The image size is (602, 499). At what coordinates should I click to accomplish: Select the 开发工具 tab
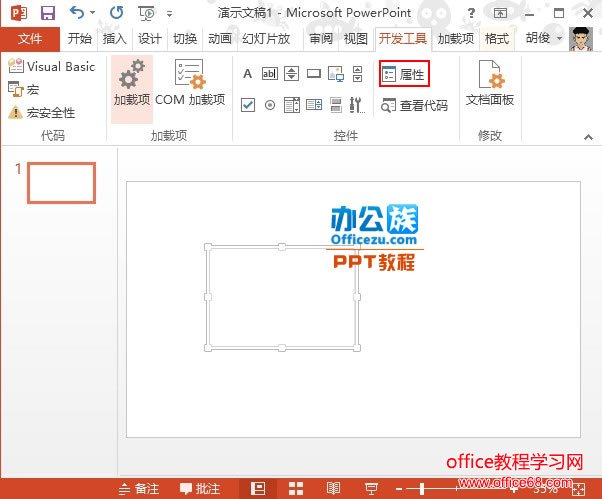pyautogui.click(x=403, y=38)
